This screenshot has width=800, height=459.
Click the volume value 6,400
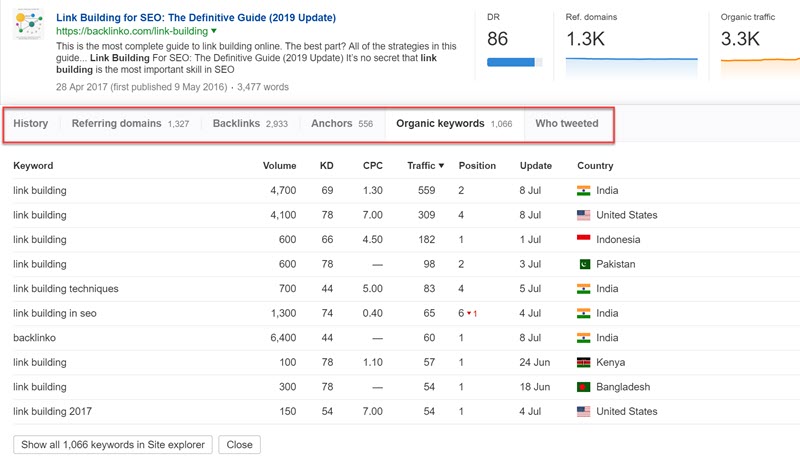pyautogui.click(x=283, y=338)
